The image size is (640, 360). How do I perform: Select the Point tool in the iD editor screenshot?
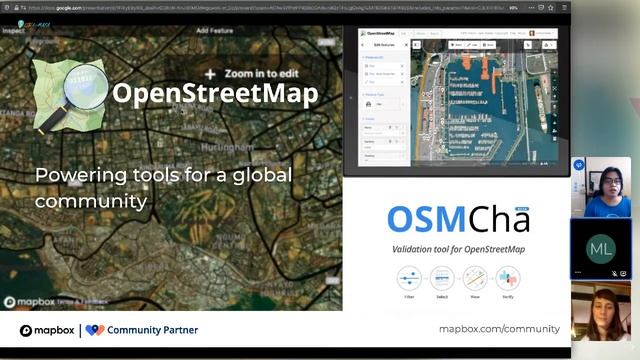tap(456, 45)
